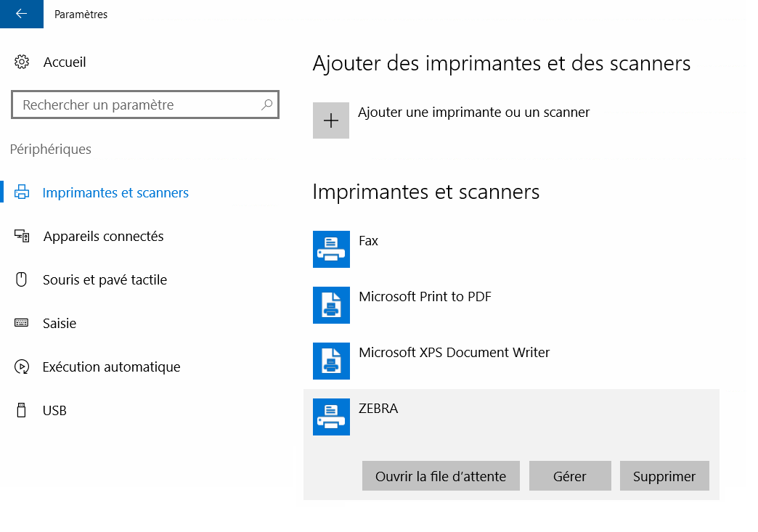Focus the Rechercher un paramètre field
The width and height of the screenshot is (758, 532).
(138, 105)
